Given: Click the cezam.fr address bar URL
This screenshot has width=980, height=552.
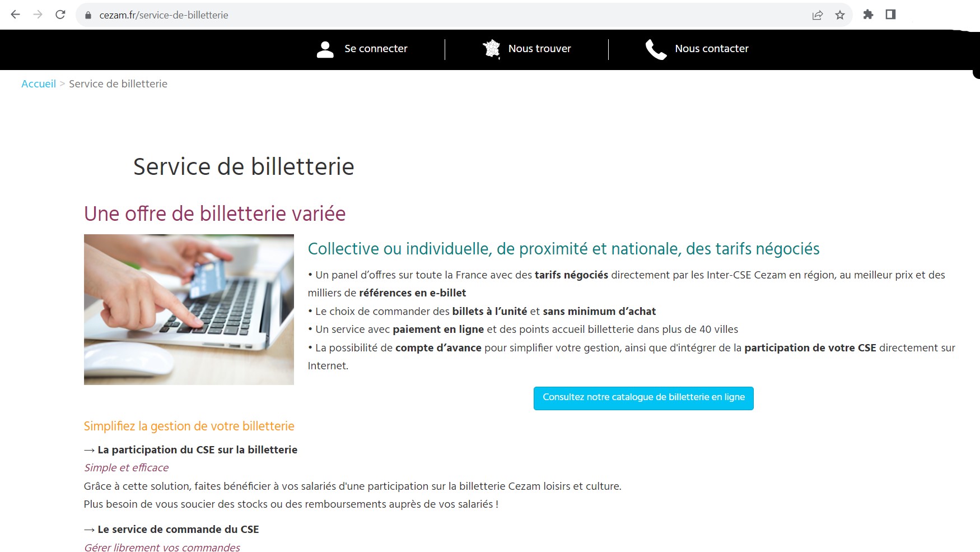Looking at the screenshot, I should click(x=164, y=15).
